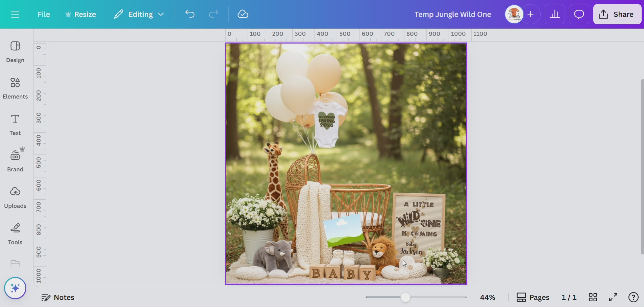
Task: Check cloud save status icon
Action: pos(243,14)
